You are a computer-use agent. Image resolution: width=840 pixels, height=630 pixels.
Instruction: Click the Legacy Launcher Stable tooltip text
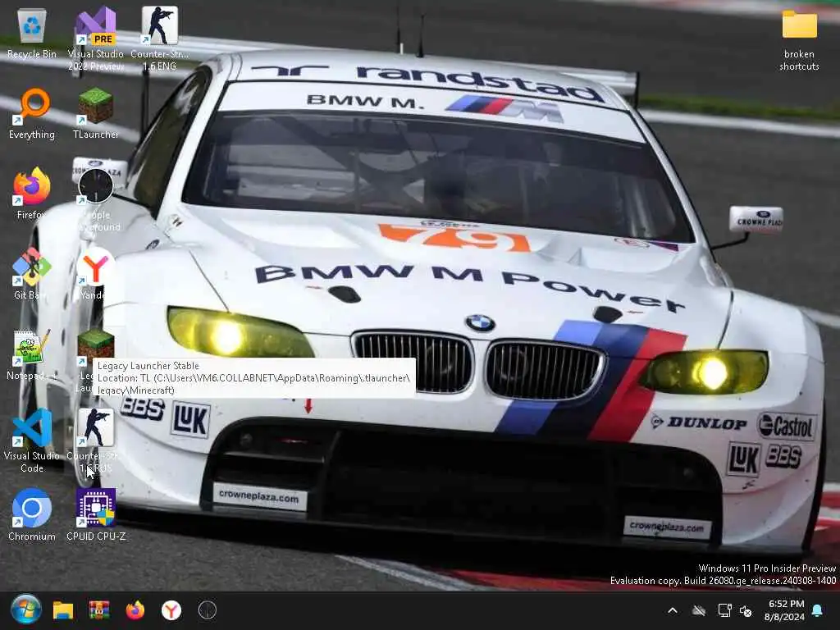click(x=148, y=366)
